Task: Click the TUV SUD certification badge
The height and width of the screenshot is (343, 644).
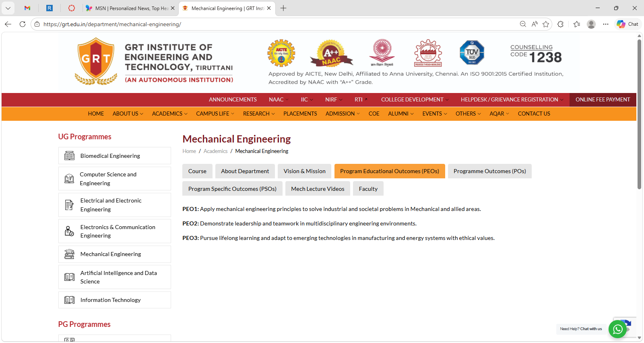Action: 472,53
